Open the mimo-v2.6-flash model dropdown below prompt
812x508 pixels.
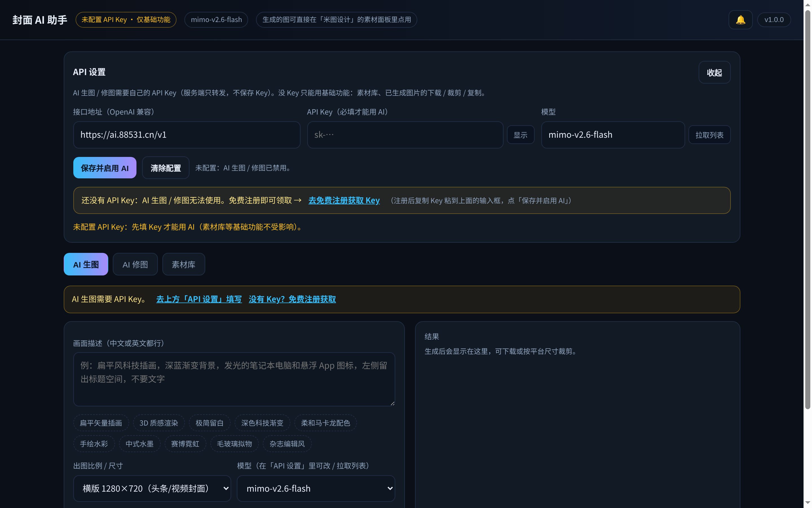click(316, 489)
